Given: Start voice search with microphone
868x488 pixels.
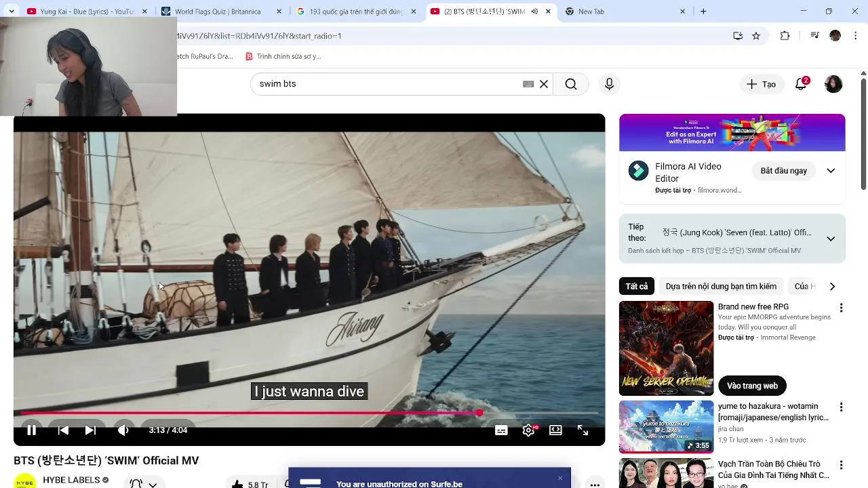Looking at the screenshot, I should click(x=609, y=84).
